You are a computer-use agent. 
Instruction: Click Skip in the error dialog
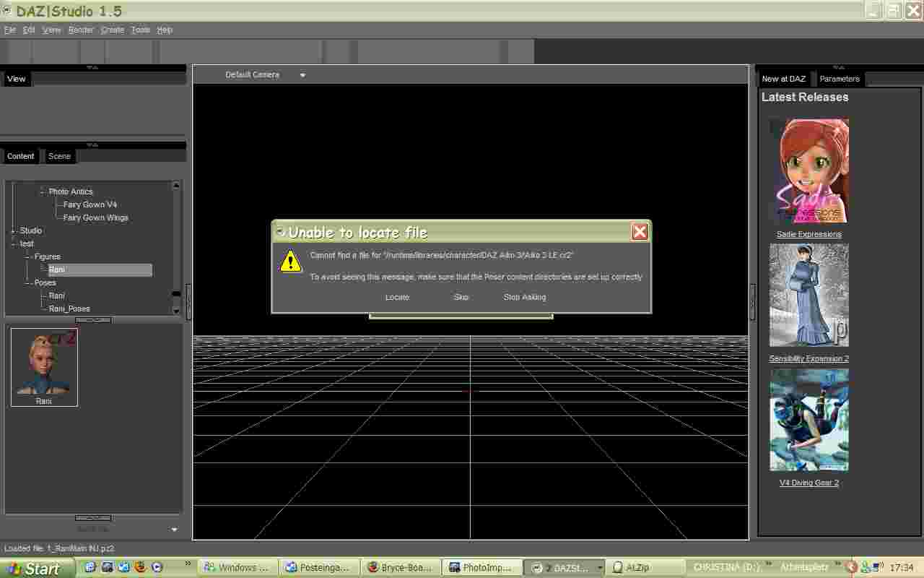pos(461,297)
